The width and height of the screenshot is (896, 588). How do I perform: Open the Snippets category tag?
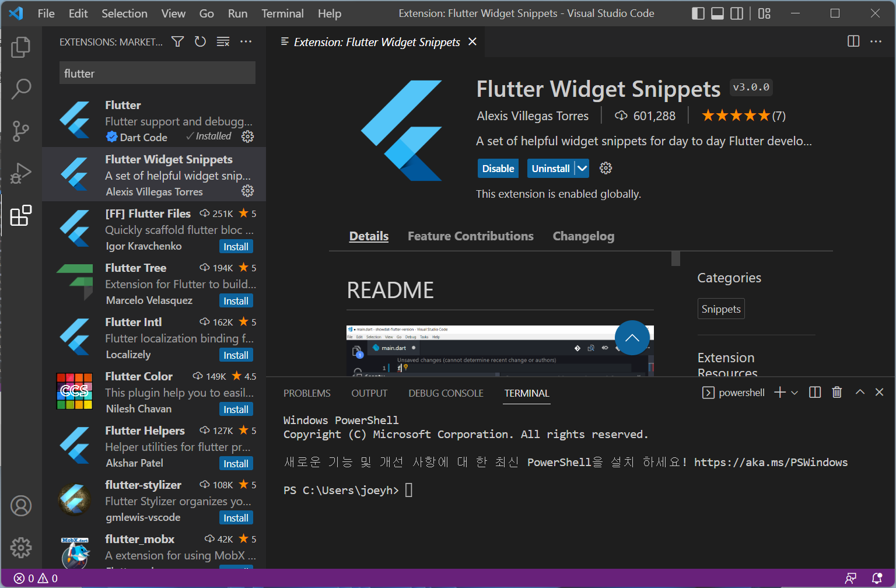click(721, 309)
